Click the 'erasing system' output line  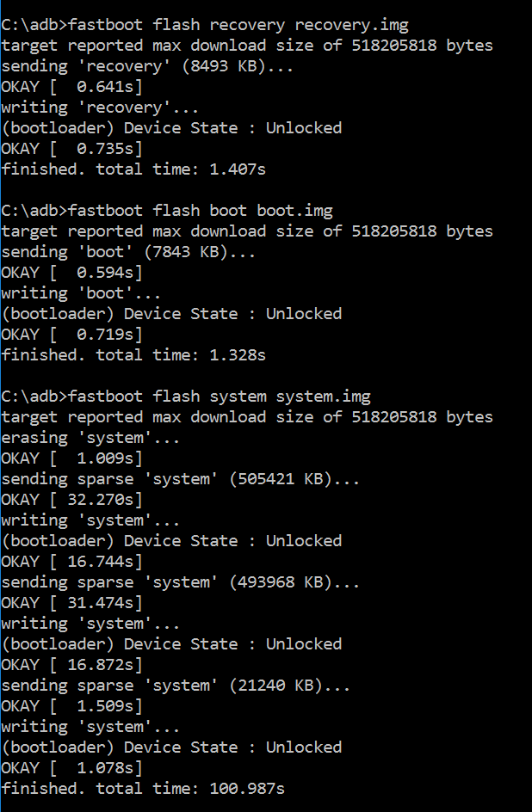[x=90, y=438]
